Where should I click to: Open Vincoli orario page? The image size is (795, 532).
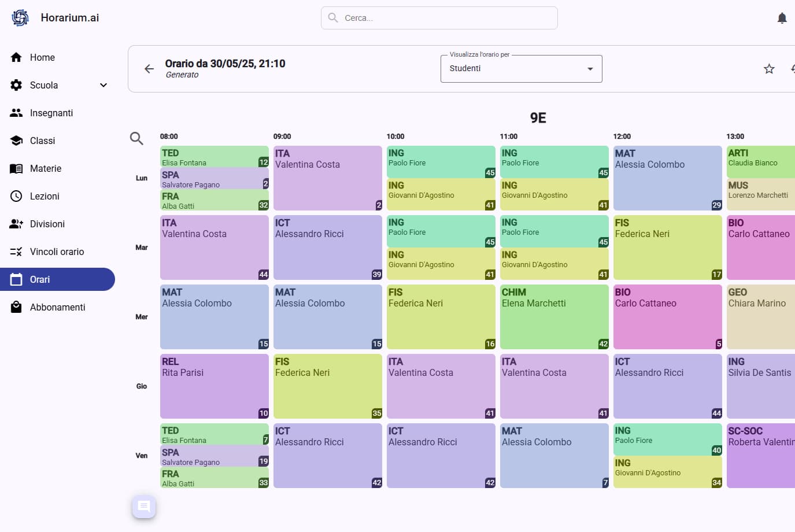[57, 252]
